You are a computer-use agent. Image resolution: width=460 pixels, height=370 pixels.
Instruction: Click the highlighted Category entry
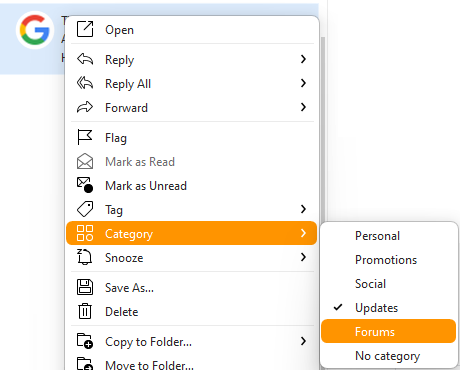[192, 233]
